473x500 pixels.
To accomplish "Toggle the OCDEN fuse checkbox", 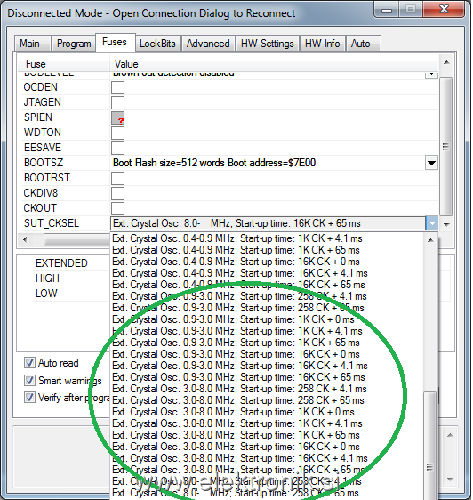I will pyautogui.click(x=117, y=87).
